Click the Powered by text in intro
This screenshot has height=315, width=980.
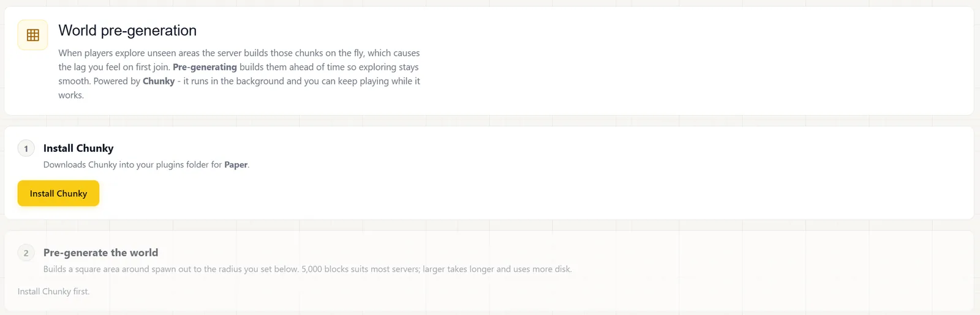(117, 81)
